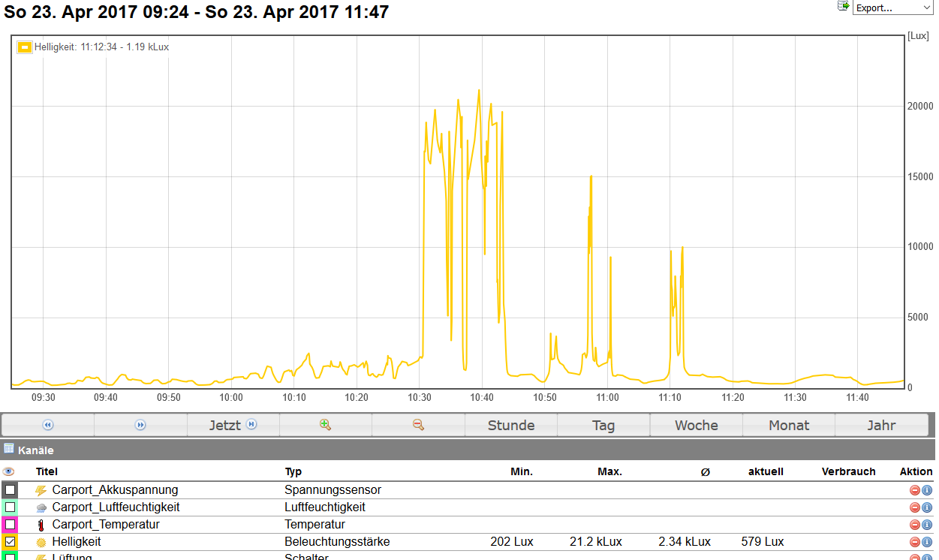Image resolution: width=939 pixels, height=560 pixels.
Task: Click the cloud icon of Carport_Luftfeuchtigkeit
Action: [41, 507]
